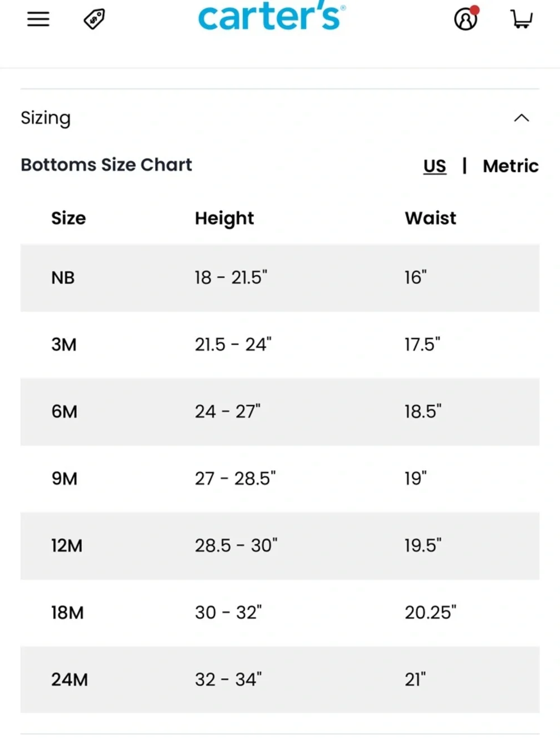Select the 18M size row
Viewport: 560px width, 747px height.
tap(279, 613)
